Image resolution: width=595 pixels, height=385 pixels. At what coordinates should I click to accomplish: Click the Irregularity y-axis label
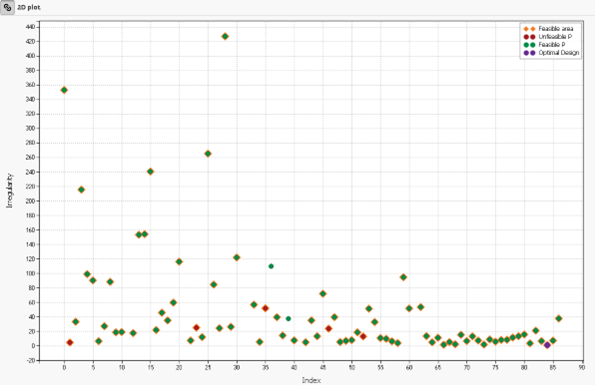10,190
